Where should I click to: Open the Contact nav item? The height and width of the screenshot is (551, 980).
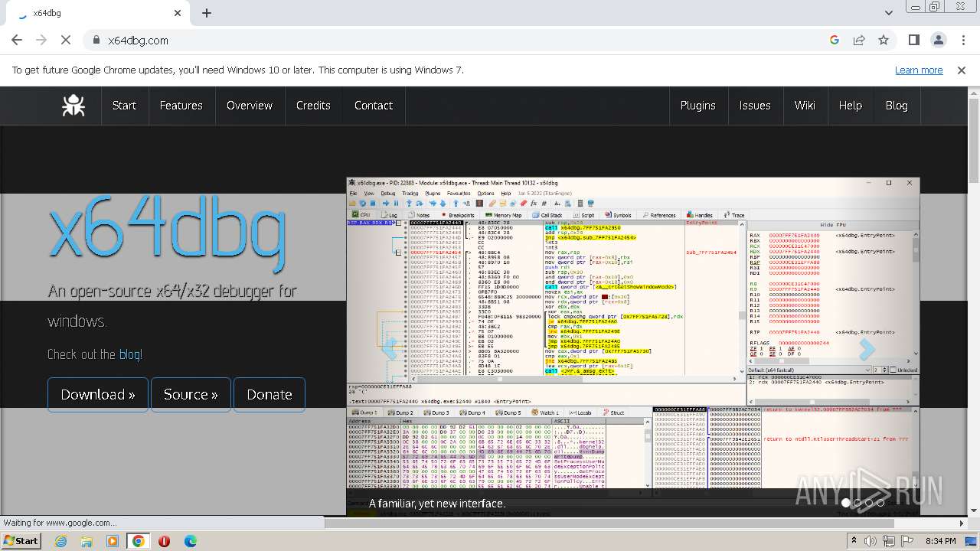(374, 106)
